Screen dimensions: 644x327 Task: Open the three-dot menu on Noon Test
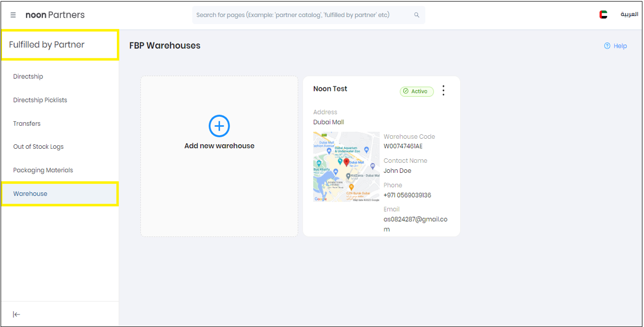443,90
